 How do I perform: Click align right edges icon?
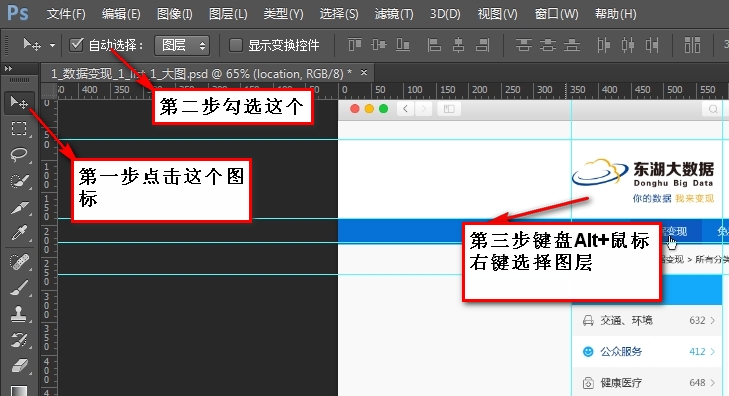[483, 45]
